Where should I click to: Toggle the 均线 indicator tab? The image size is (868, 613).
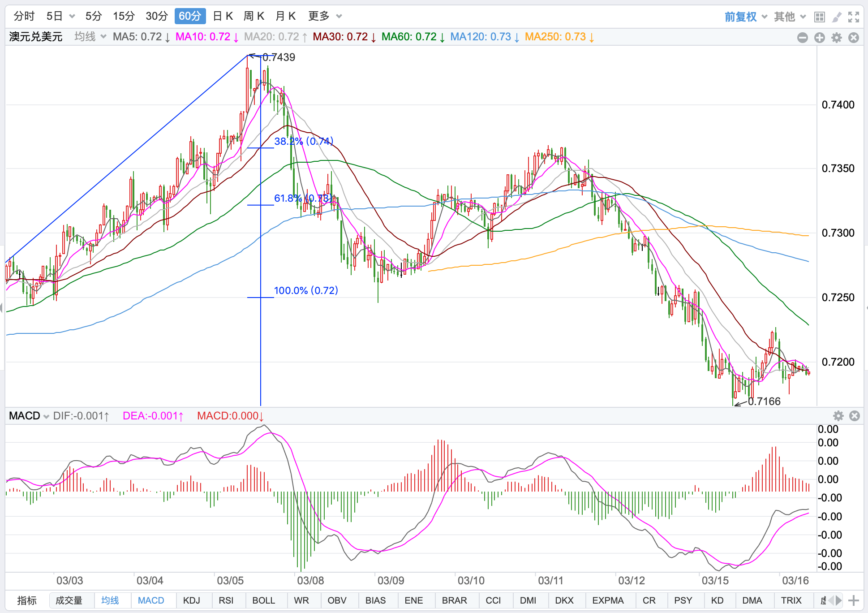[110, 600]
